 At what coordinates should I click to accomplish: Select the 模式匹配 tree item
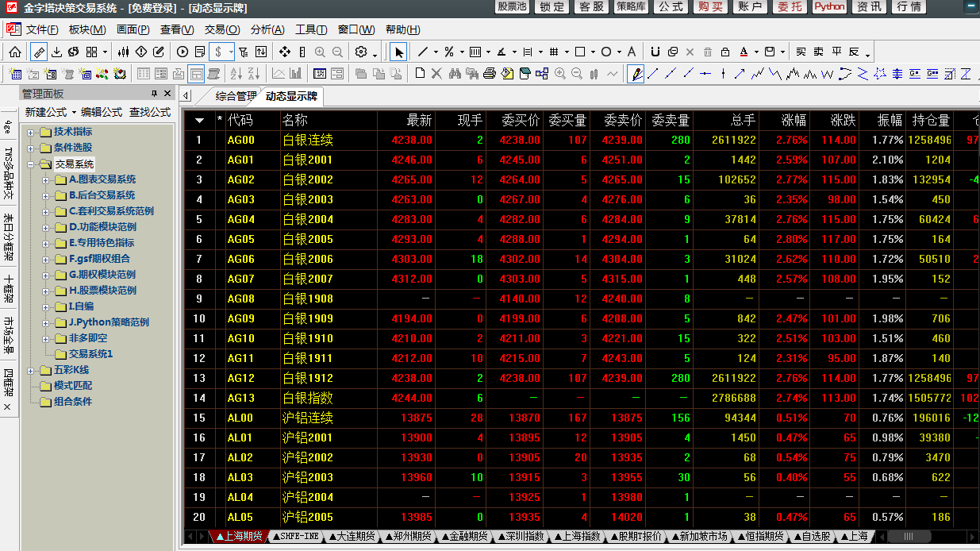tap(72, 386)
